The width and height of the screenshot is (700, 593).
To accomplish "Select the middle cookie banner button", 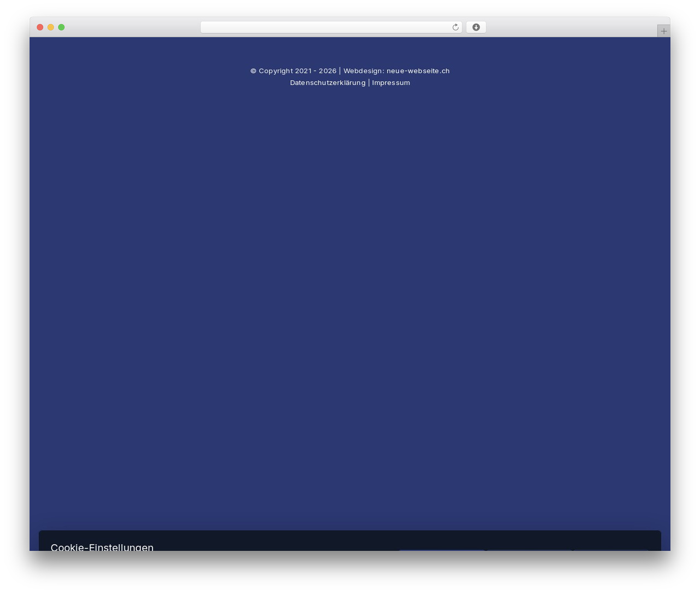I will (x=529, y=550).
